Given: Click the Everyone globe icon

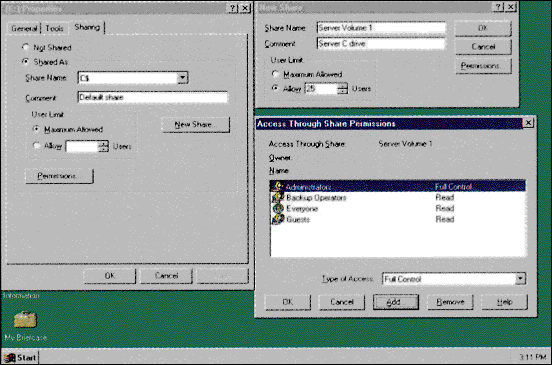Looking at the screenshot, I should pyautogui.click(x=278, y=208).
